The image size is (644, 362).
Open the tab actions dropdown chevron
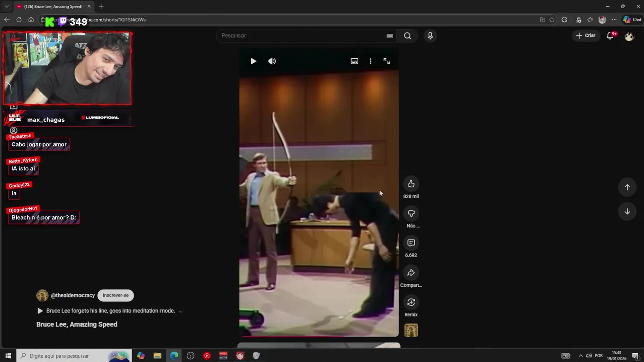[6, 6]
